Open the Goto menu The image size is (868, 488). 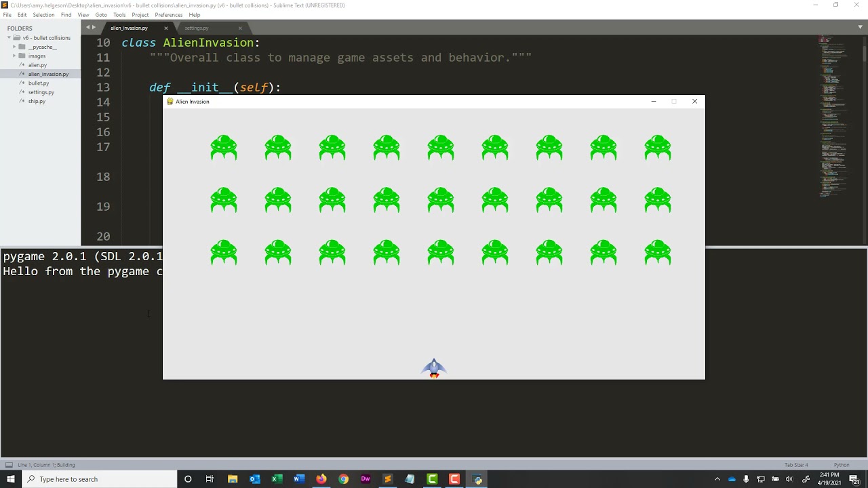[101, 15]
